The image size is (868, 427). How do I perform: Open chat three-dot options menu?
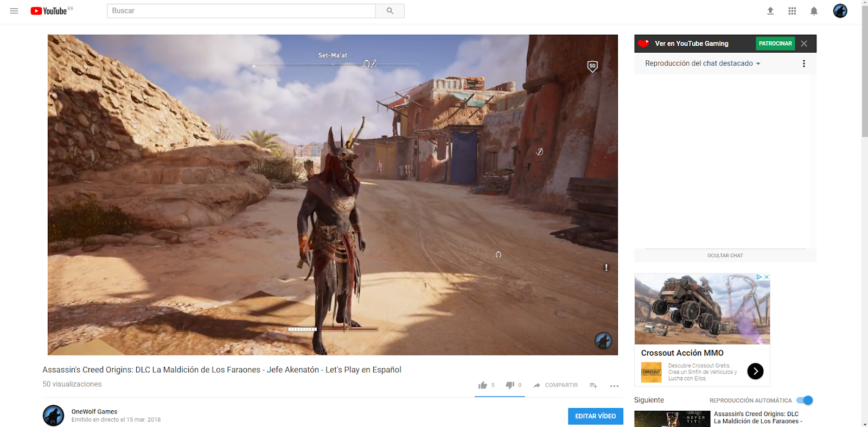(x=803, y=63)
